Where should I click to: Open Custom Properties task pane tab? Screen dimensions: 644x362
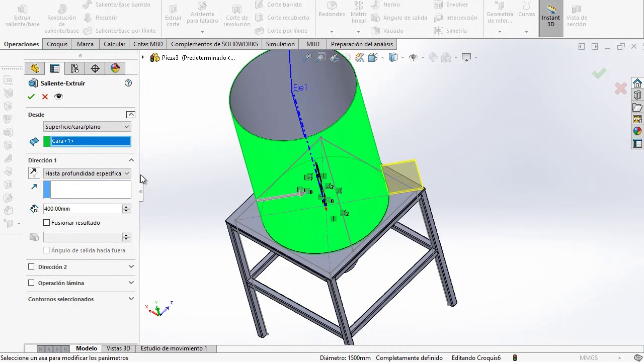[637, 143]
